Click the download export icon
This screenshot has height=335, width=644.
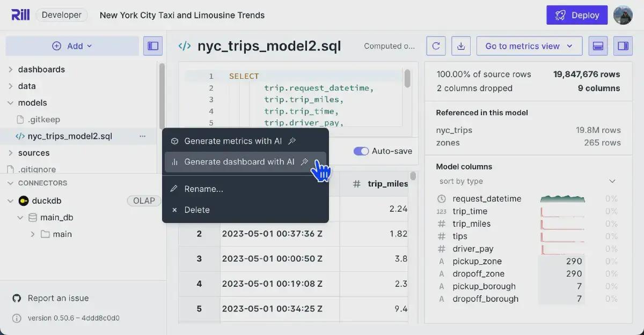(461, 46)
